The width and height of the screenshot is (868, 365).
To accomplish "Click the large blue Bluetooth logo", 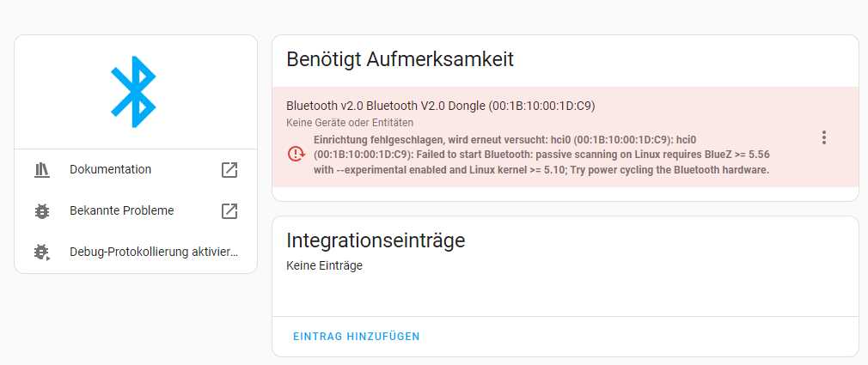I will (x=133, y=92).
